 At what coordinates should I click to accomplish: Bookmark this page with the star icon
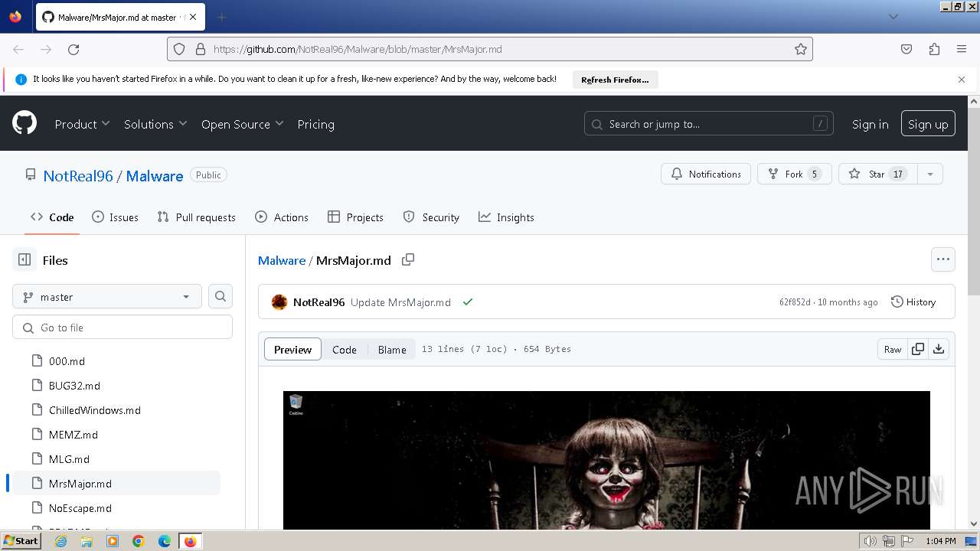[x=801, y=49]
